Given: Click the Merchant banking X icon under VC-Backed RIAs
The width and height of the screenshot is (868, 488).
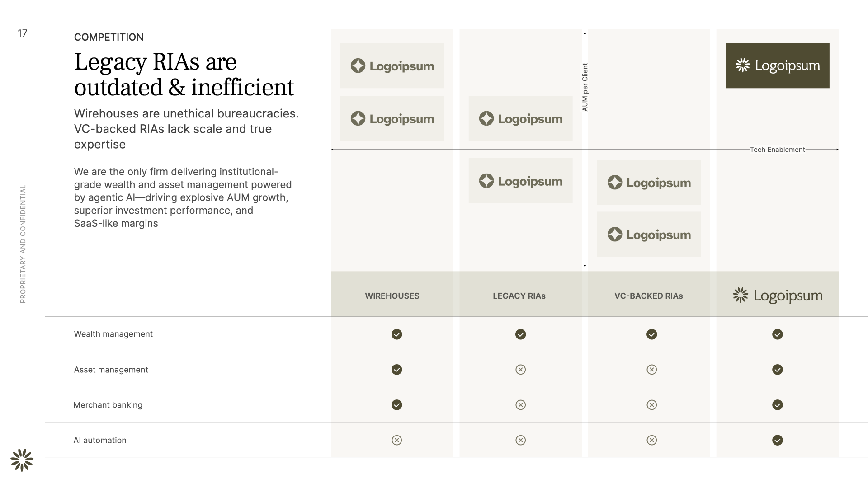Looking at the screenshot, I should pyautogui.click(x=651, y=405).
